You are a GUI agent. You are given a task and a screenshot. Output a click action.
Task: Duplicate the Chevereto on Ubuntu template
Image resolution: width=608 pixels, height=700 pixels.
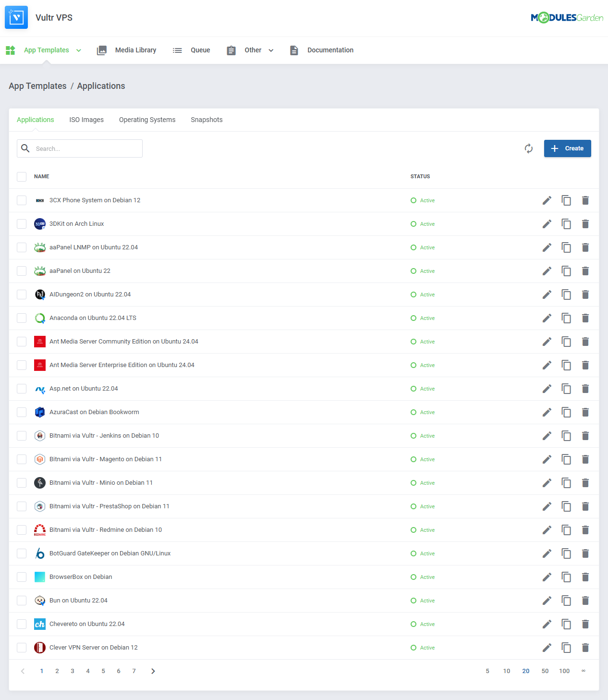[566, 624]
